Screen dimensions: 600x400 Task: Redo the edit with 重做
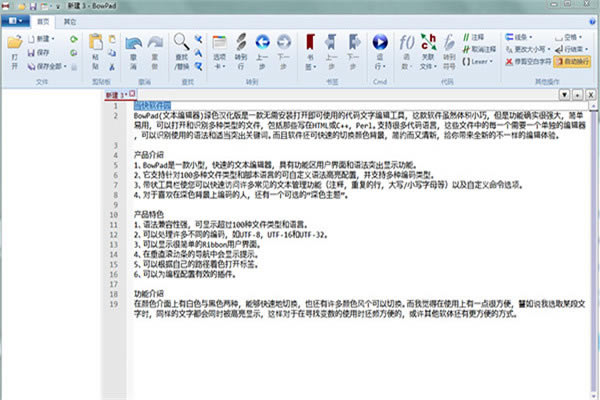tap(155, 51)
